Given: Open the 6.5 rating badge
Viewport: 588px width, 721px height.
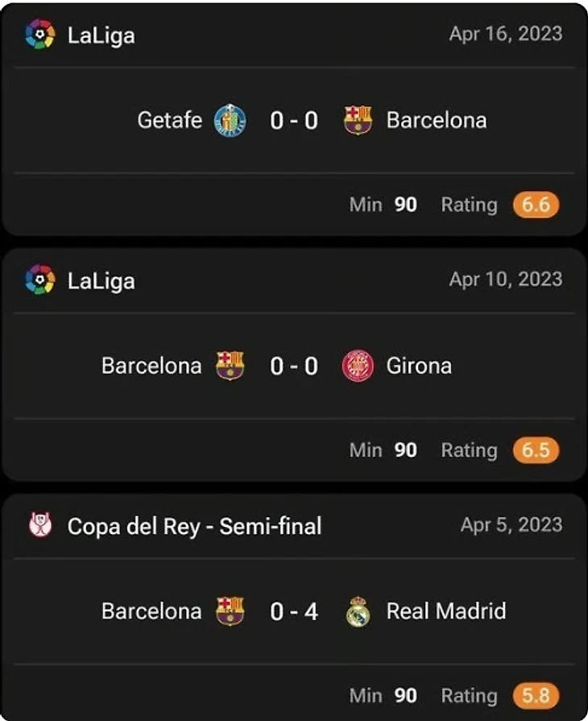Looking at the screenshot, I should click(x=536, y=450).
